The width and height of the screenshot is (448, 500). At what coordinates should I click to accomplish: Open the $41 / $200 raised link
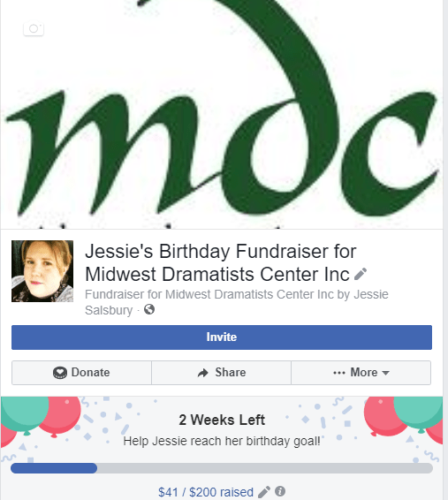pyautogui.click(x=206, y=492)
